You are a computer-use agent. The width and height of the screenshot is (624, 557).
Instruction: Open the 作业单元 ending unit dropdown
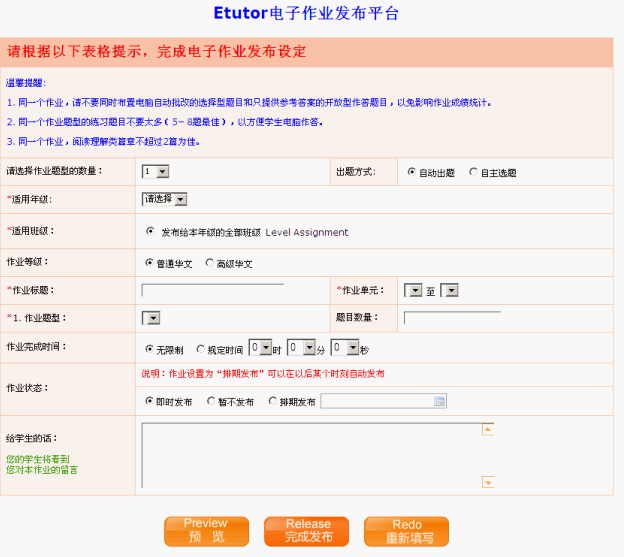click(449, 290)
